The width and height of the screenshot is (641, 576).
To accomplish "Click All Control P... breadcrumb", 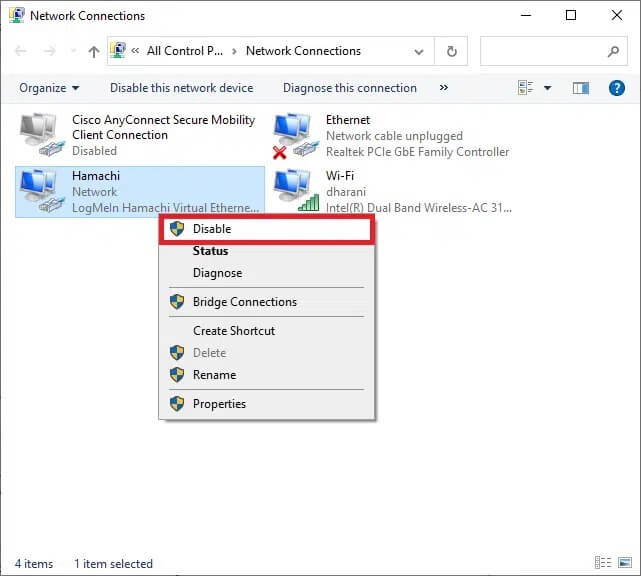I will (x=185, y=51).
